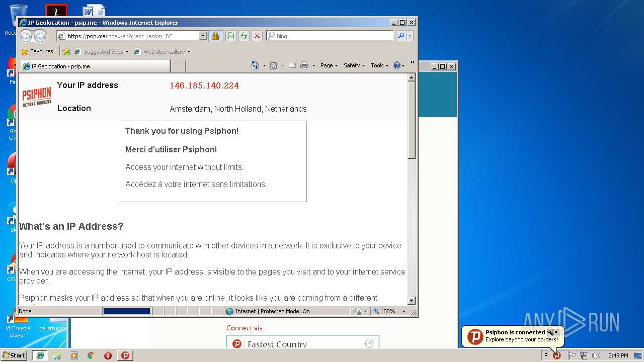Expand the address bar autocomplete dropdown
The image size is (644, 362).
[x=203, y=36]
